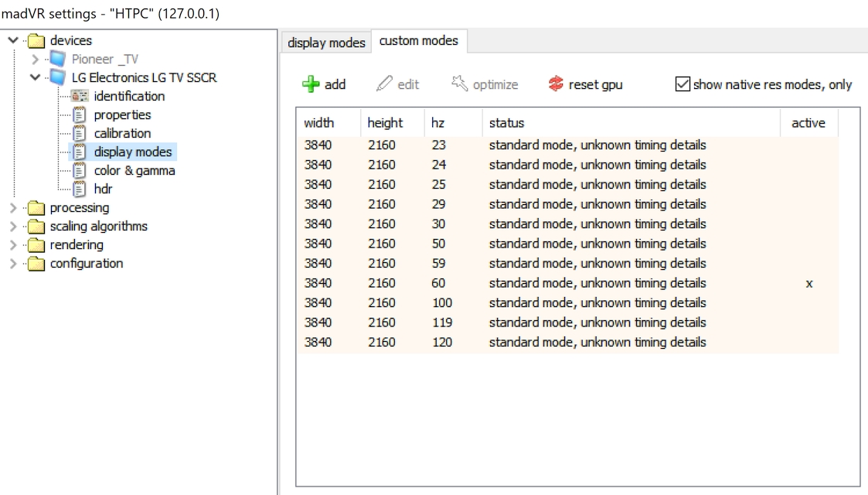Screen dimensions: 868x495
Task: Click the status column header
Action: coord(506,123)
